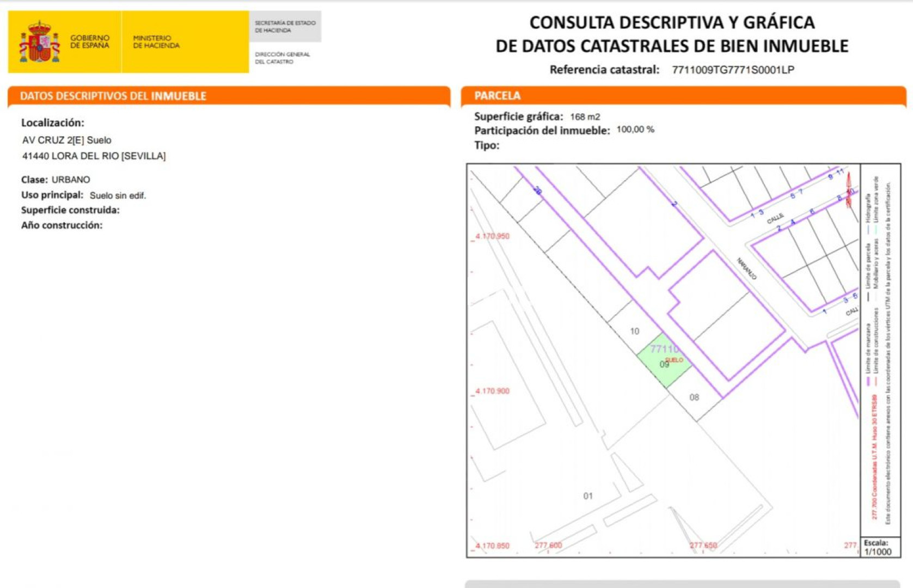Select the Parcela section header
Image resolution: width=913 pixels, height=588 pixels.
497,96
